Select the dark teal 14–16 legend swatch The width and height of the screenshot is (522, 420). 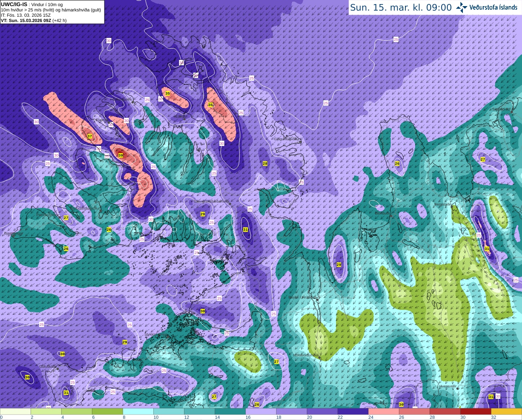[x=230, y=411]
